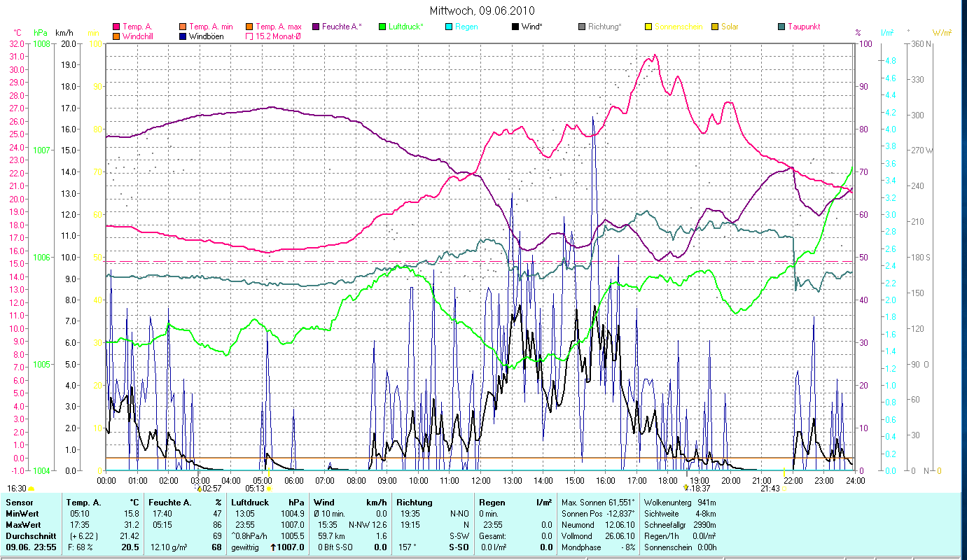Click the sunrise marker at 05:13
This screenshot has width=967, height=560.
click(x=269, y=489)
